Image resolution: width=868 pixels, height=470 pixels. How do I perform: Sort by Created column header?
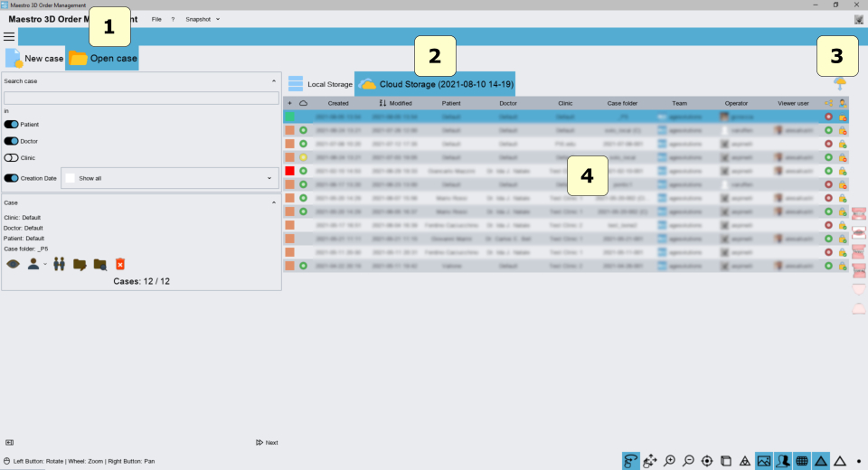coord(337,104)
